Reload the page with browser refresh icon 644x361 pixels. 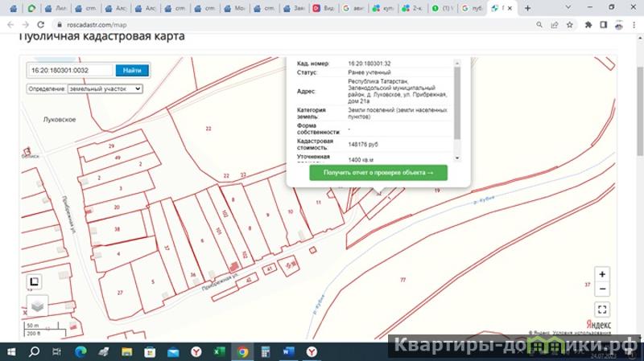click(x=41, y=24)
